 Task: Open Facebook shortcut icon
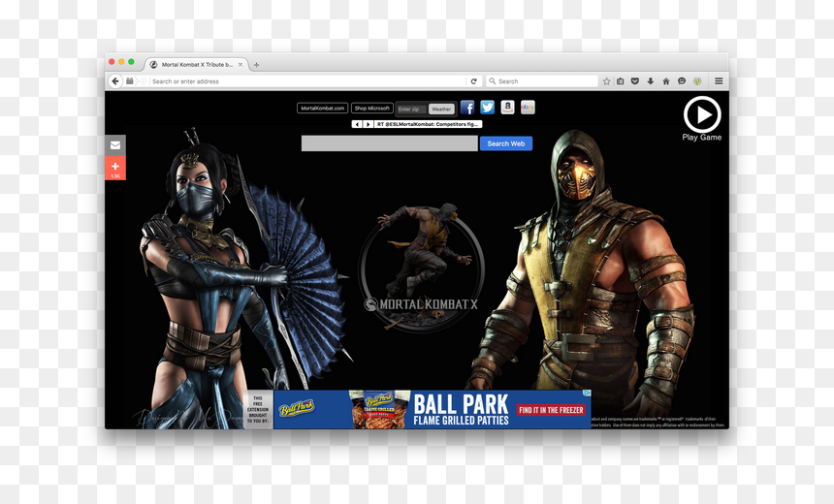(x=467, y=108)
